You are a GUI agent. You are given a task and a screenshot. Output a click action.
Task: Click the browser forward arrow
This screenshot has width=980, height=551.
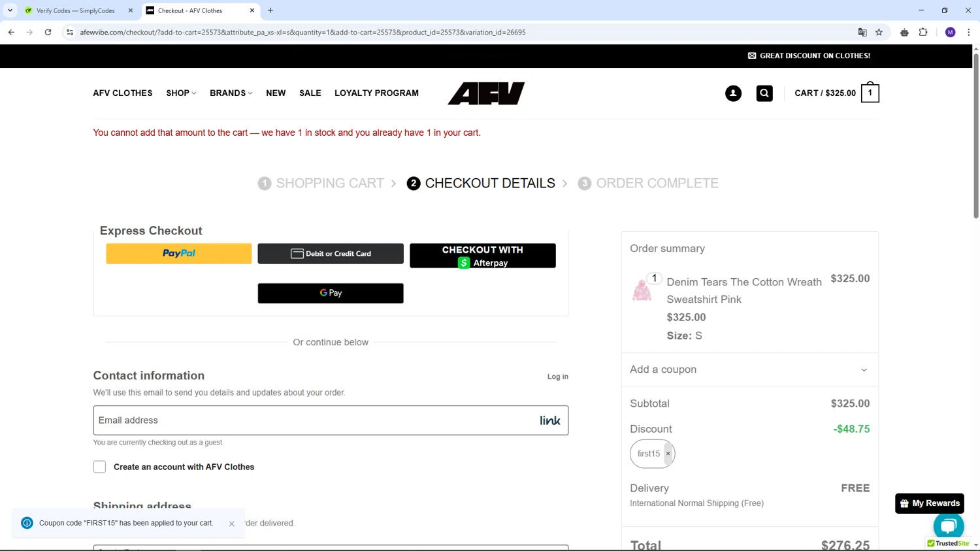(x=29, y=32)
